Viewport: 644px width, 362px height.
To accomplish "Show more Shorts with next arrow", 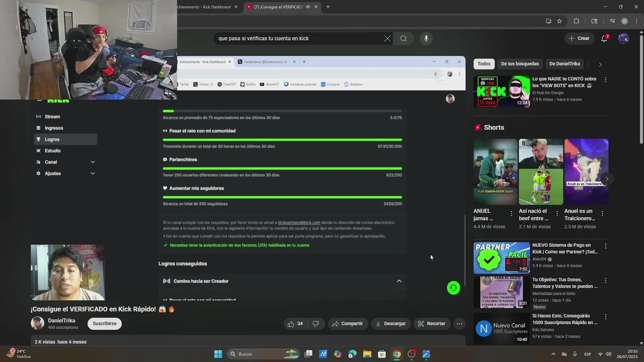I will (x=607, y=178).
